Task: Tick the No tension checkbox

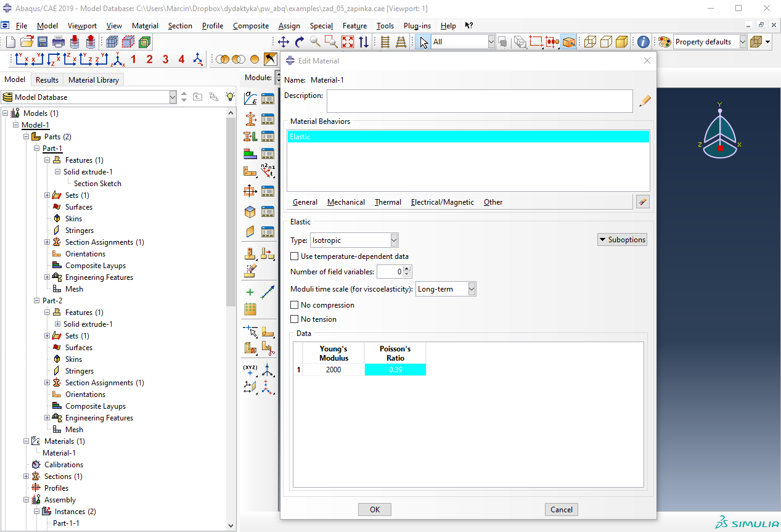Action: [x=295, y=319]
